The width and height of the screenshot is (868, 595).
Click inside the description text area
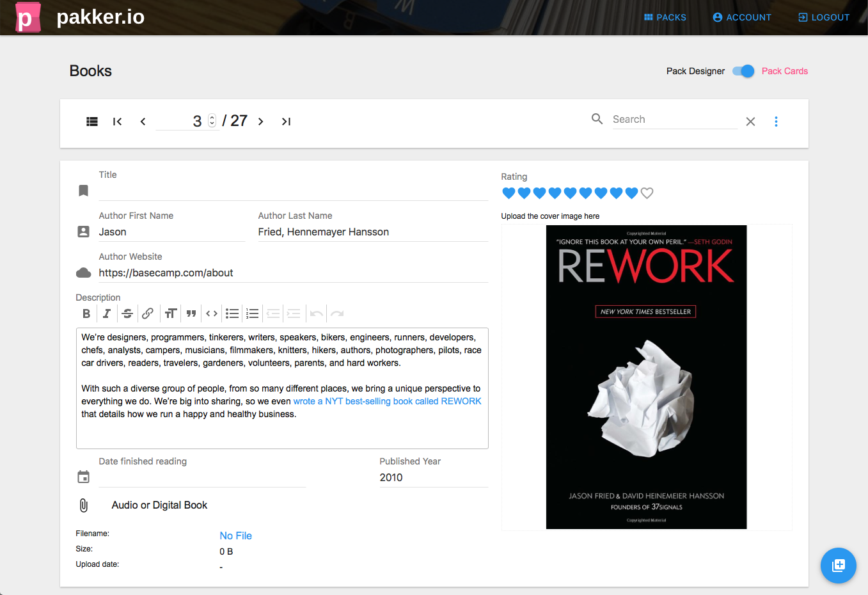click(282, 388)
